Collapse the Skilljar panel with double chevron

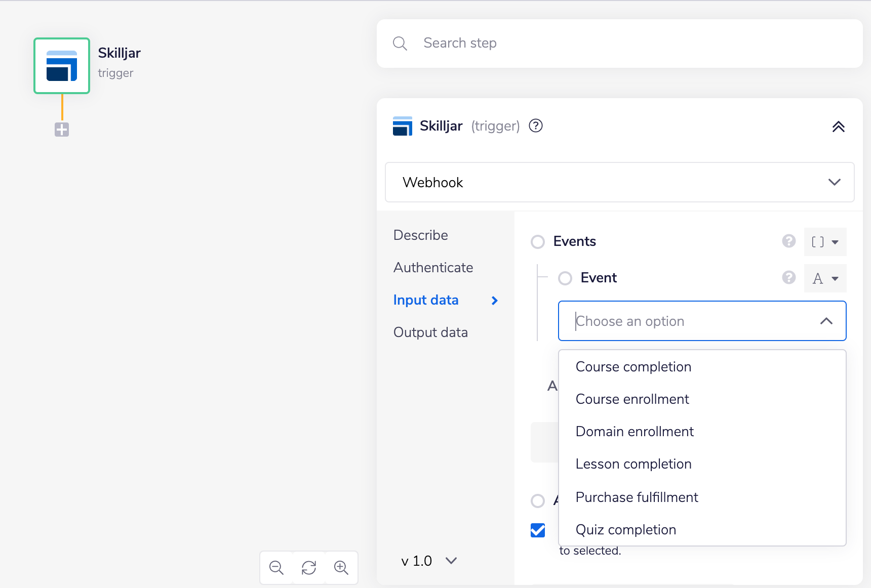pyautogui.click(x=839, y=127)
